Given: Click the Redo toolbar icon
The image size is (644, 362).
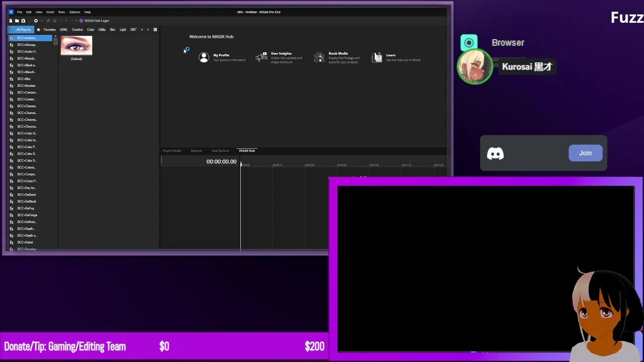Looking at the screenshot, I should (71, 21).
